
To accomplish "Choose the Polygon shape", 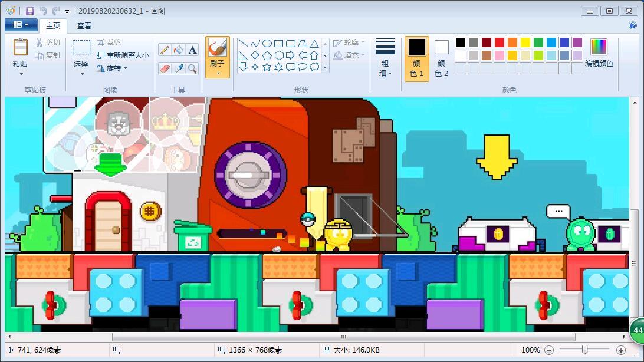I will [x=303, y=44].
